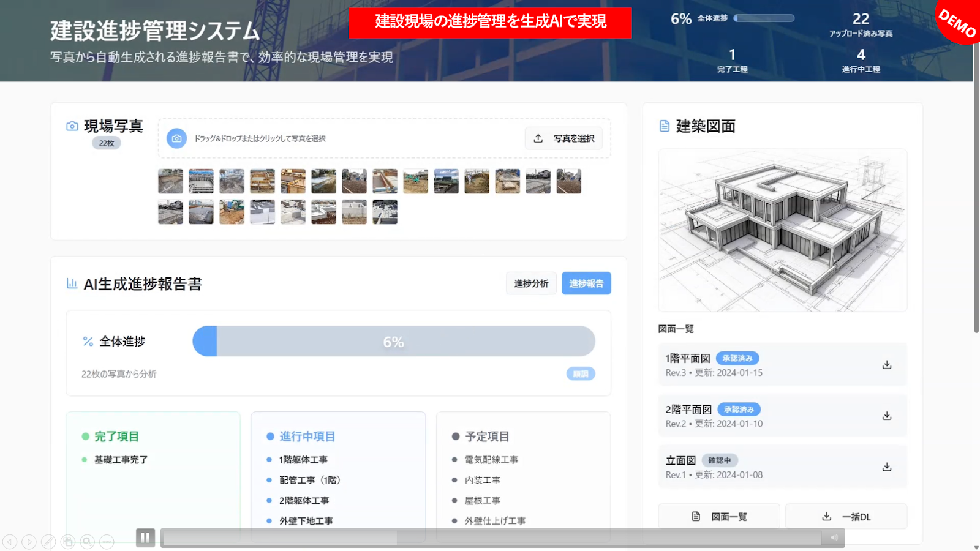This screenshot has width=980, height=551.
Task: Advance to next slide with right arrow
Action: (x=29, y=542)
